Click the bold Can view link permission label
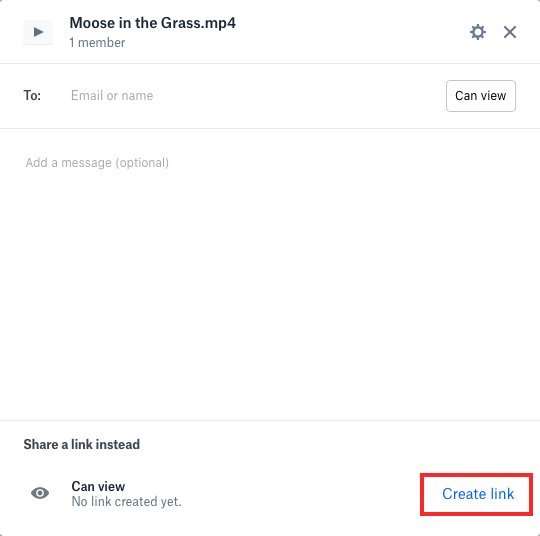 tap(98, 486)
